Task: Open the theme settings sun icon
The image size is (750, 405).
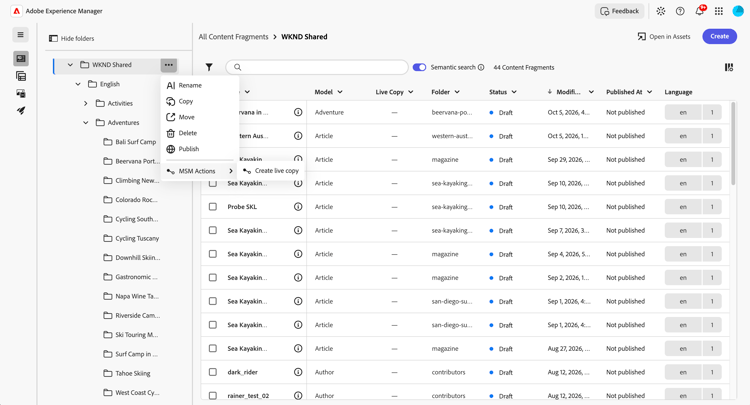Action: coord(661,11)
